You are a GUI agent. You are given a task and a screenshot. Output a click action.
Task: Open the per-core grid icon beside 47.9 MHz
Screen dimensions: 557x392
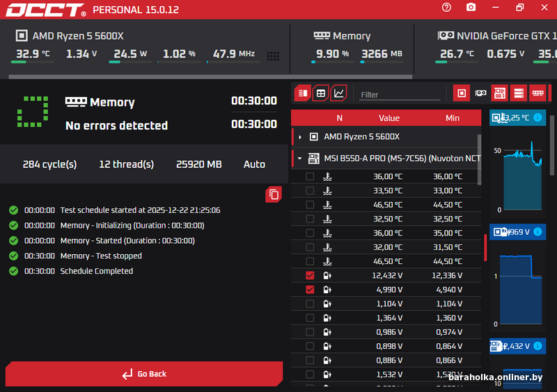click(273, 56)
